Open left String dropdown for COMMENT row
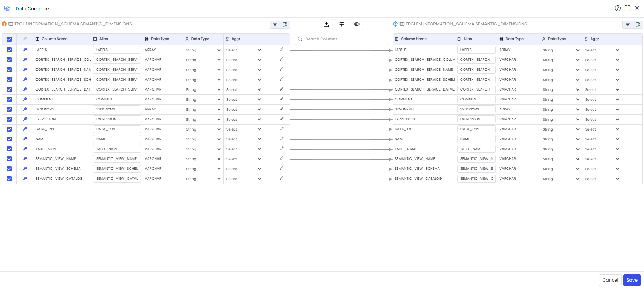644x289 pixels. click(203, 99)
